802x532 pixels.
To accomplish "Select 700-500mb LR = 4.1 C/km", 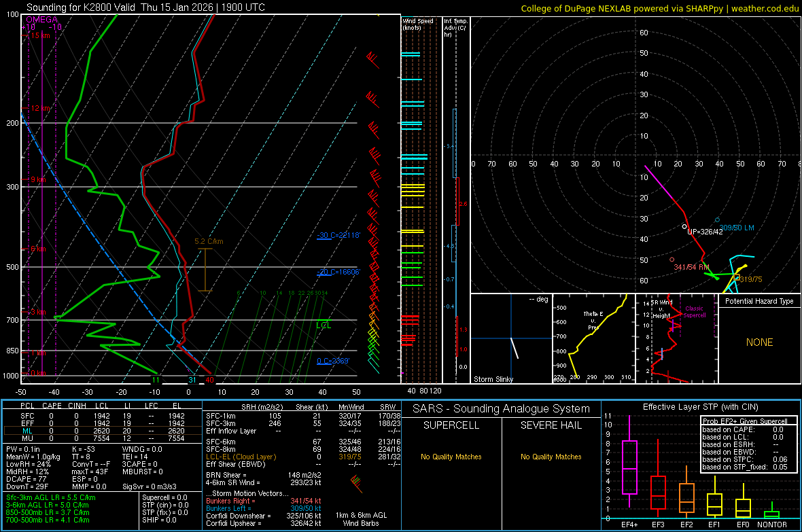I will [48, 520].
